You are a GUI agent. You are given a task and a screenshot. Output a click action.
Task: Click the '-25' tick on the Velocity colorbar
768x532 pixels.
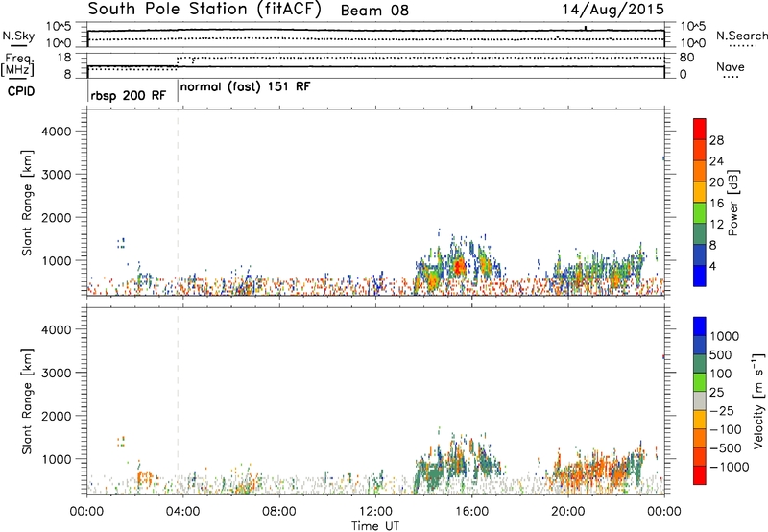pyautogui.click(x=722, y=411)
